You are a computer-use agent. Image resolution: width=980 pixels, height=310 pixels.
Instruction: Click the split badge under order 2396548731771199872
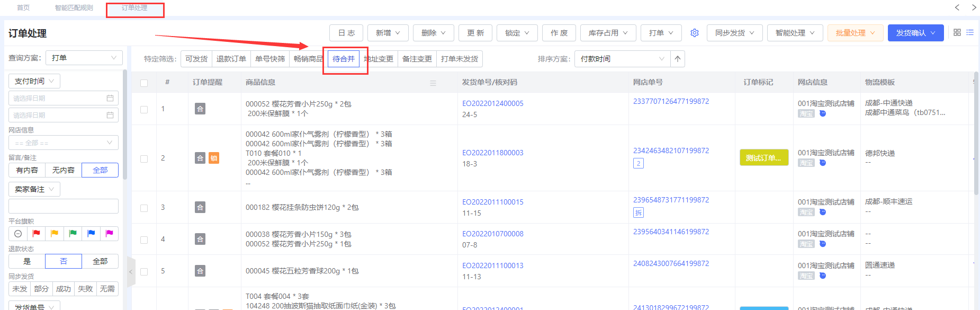click(639, 212)
